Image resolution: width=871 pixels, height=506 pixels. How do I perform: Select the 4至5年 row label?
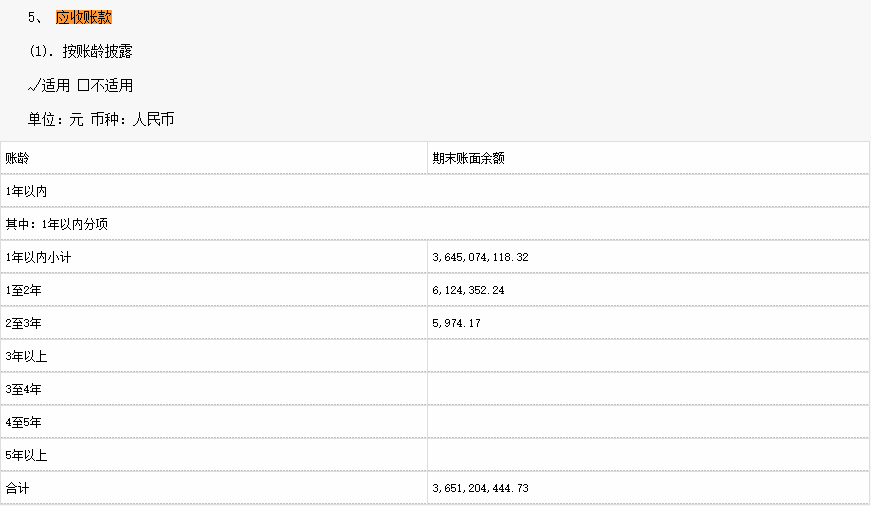pyautogui.click(x=23, y=422)
